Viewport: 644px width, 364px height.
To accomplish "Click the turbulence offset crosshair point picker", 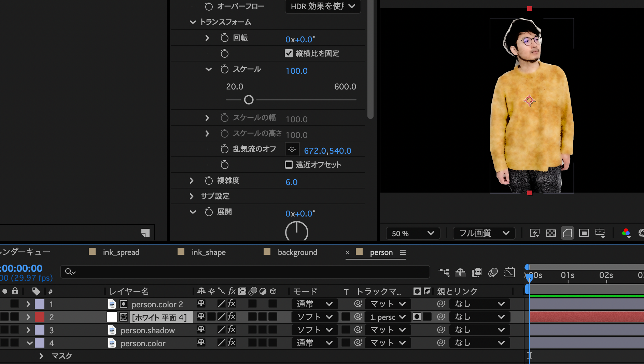I will (292, 150).
